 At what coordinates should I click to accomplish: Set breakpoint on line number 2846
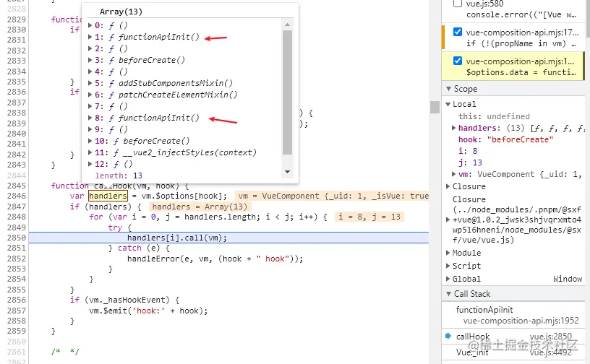17,196
